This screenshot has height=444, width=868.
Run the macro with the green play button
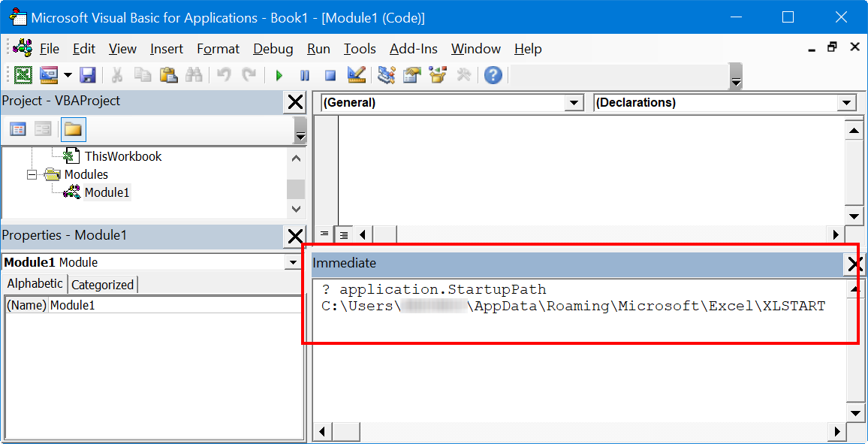click(x=279, y=75)
